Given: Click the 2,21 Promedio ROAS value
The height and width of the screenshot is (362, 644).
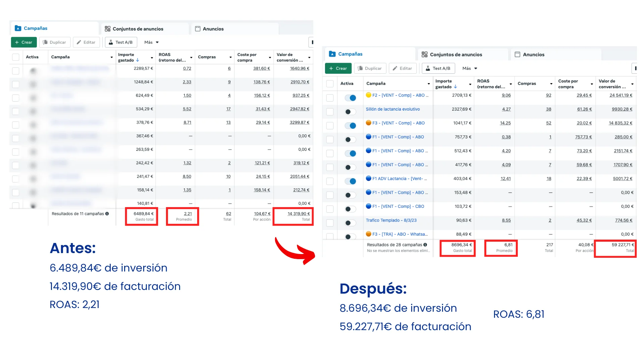Looking at the screenshot, I should [x=188, y=214].
